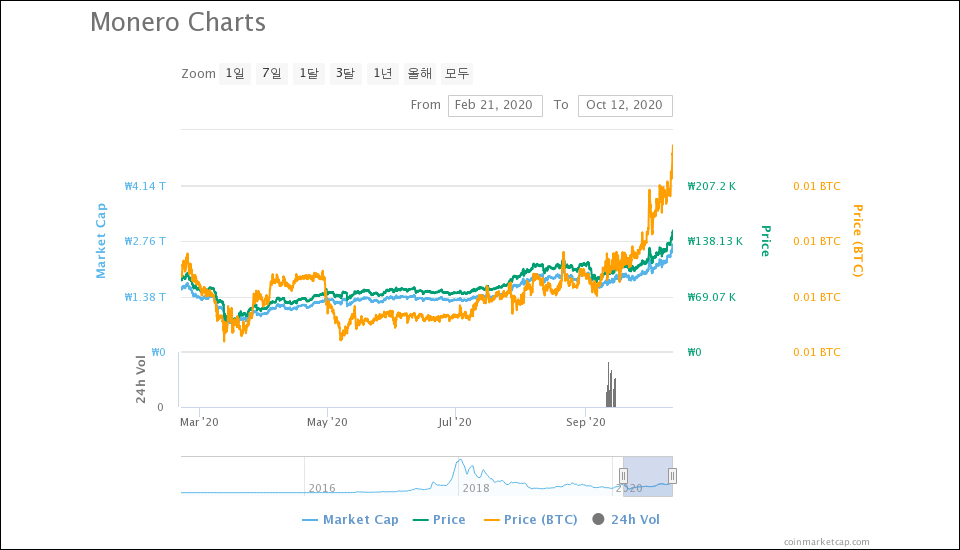Click the vertical Market Cap axis title

(x=101, y=241)
